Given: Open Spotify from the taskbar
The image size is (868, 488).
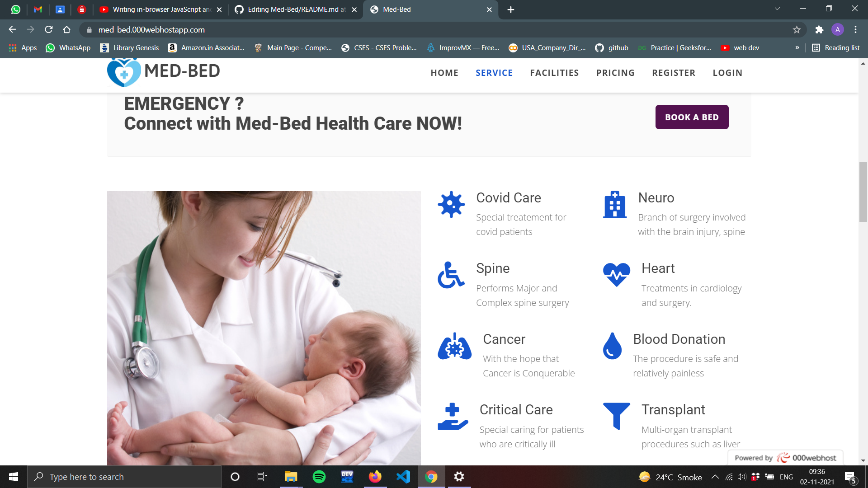Looking at the screenshot, I should coord(319,477).
